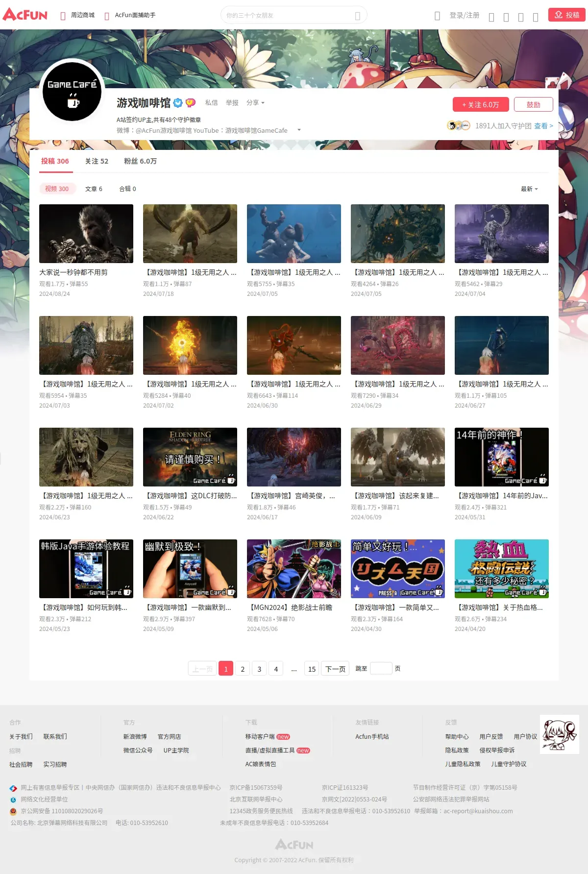Screen dimensions: 588x874
Task: Click the blue verified badge beside 游戏咖啡馆
Action: (178, 103)
